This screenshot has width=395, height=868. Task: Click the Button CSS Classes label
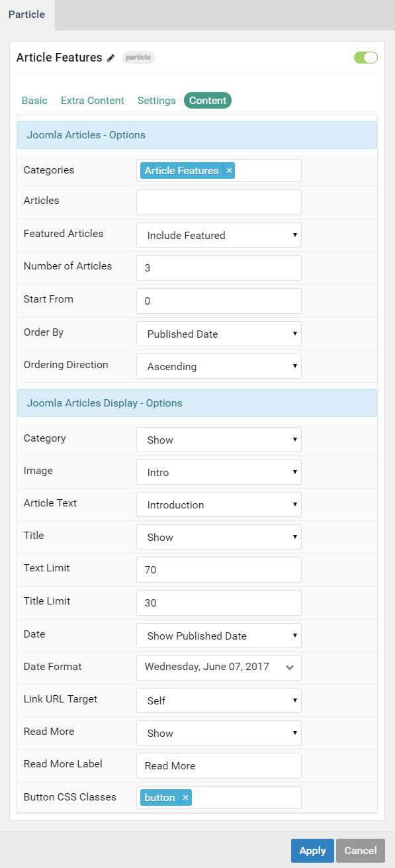point(69,797)
